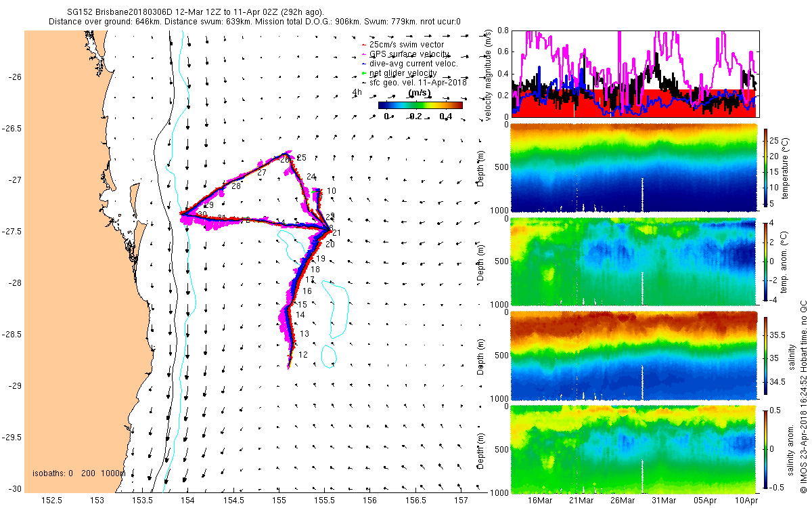Click the '26Mar' date tick label

[622, 500]
